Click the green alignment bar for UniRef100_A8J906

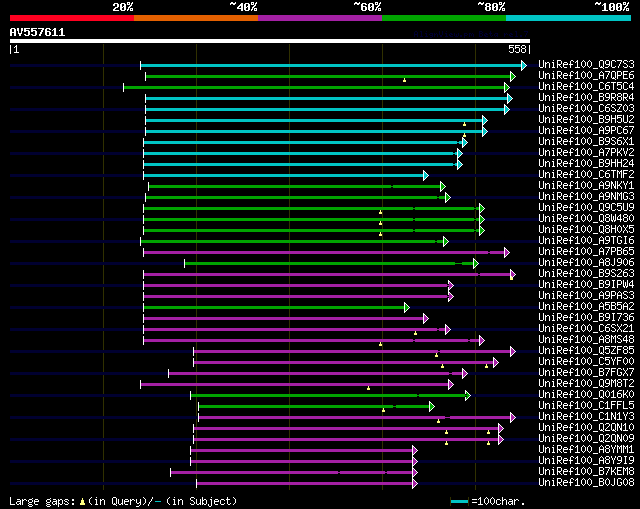[329, 264]
